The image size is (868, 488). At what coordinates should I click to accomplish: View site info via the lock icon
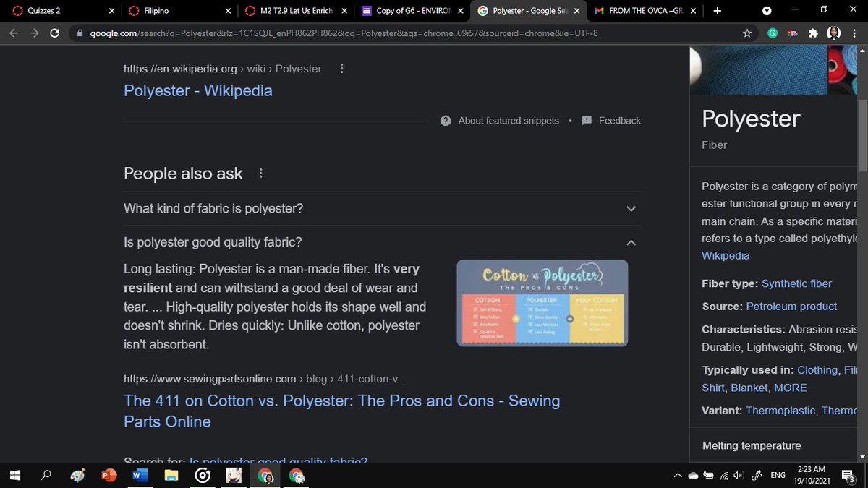(80, 33)
